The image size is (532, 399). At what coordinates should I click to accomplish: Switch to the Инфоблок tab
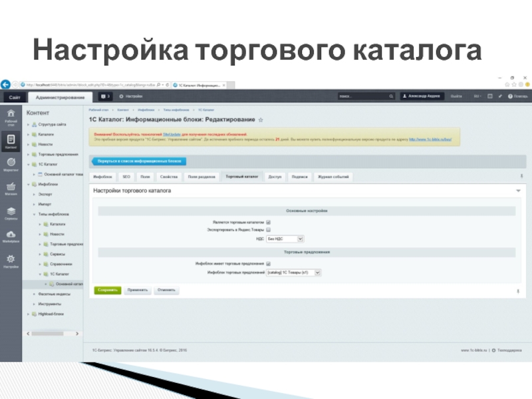click(103, 177)
